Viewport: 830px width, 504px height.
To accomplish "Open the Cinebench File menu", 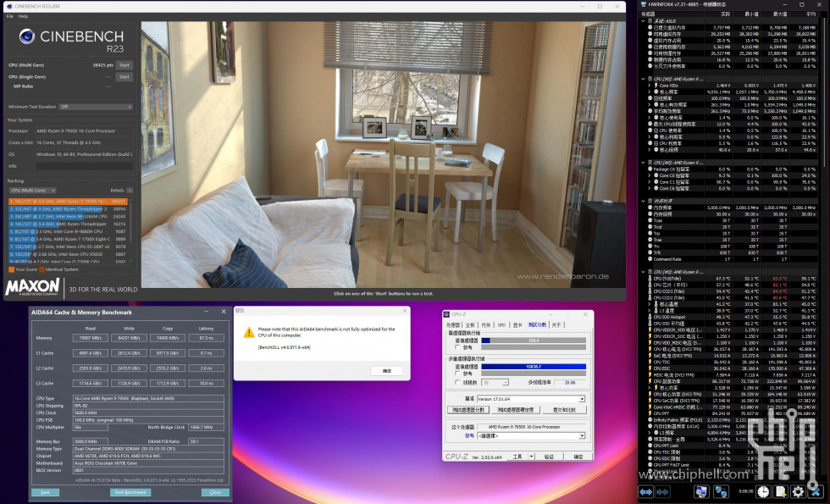I will tap(9, 16).
